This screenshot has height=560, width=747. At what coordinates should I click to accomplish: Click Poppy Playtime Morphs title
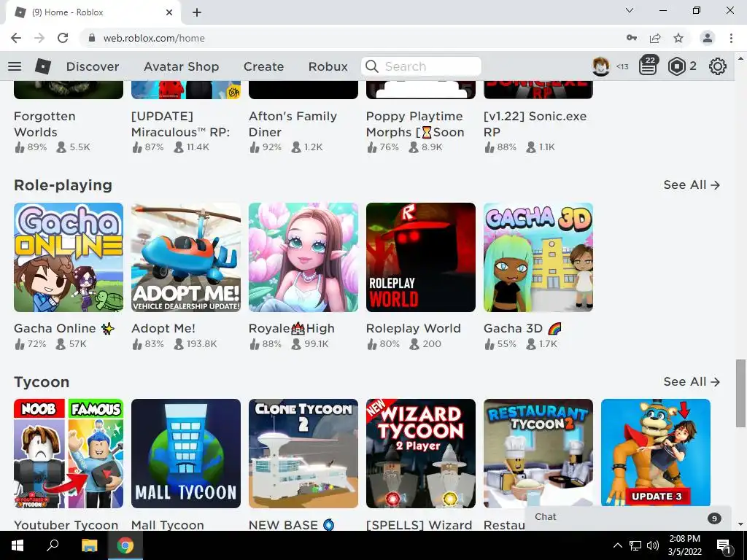coord(415,124)
